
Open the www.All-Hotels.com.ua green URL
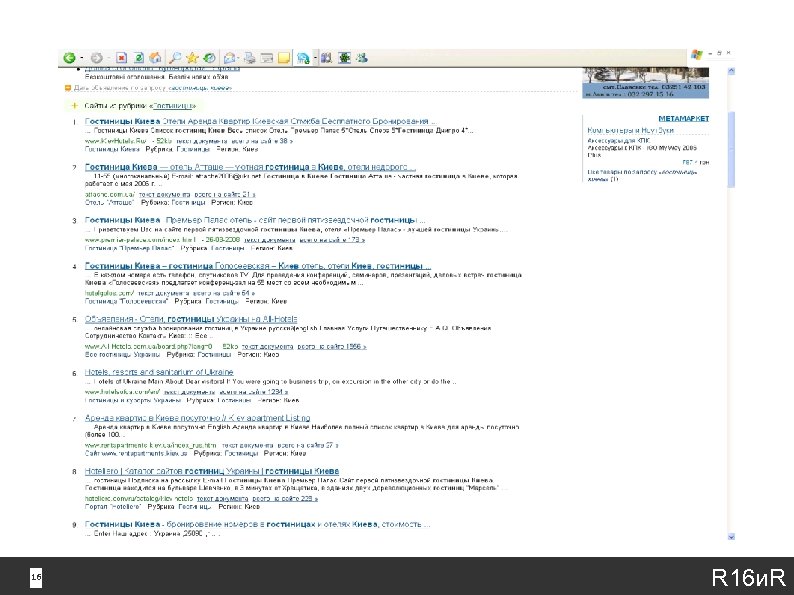coord(148,346)
